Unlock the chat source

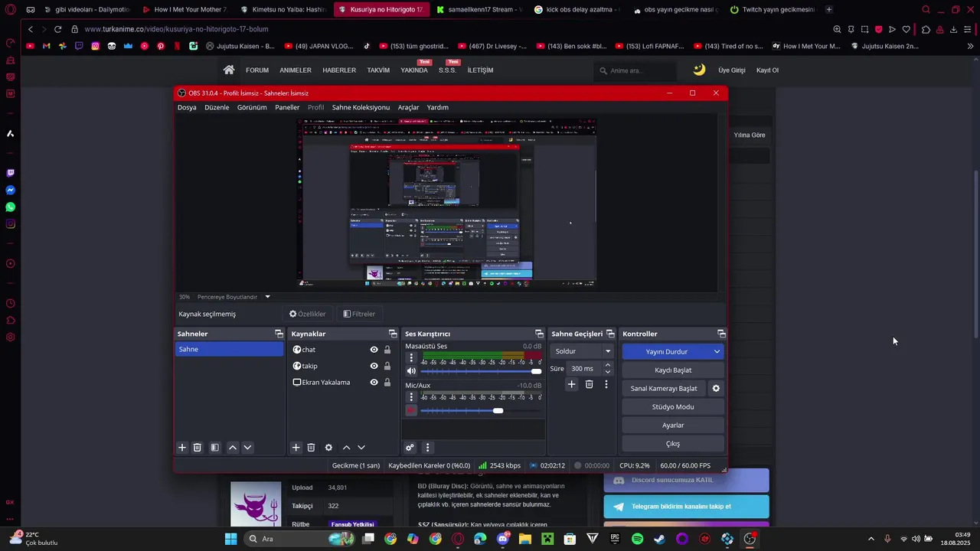click(387, 350)
